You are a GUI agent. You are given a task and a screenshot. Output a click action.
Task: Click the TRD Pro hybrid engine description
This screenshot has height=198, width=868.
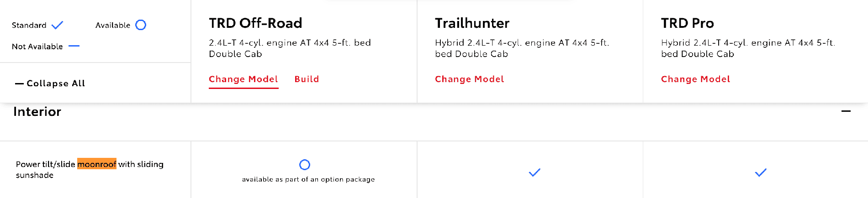click(x=748, y=48)
